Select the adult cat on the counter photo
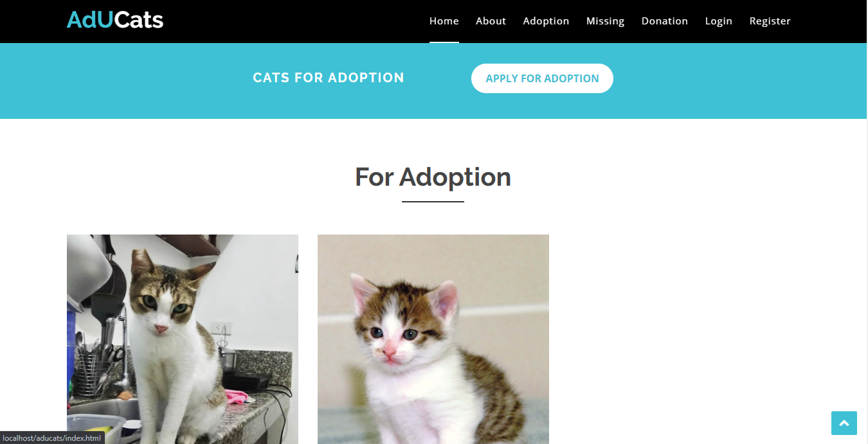 pyautogui.click(x=183, y=339)
